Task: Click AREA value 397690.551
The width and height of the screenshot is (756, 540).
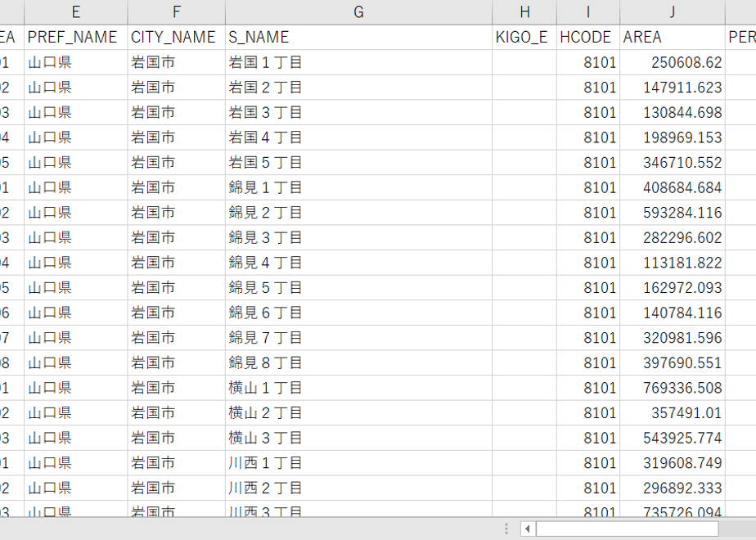Action: pyautogui.click(x=673, y=363)
